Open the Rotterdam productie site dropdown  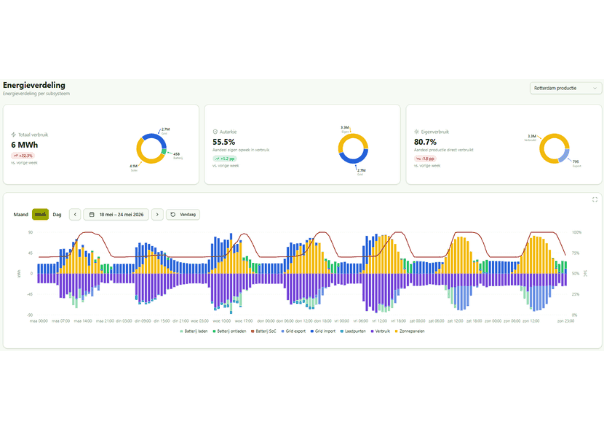(565, 88)
